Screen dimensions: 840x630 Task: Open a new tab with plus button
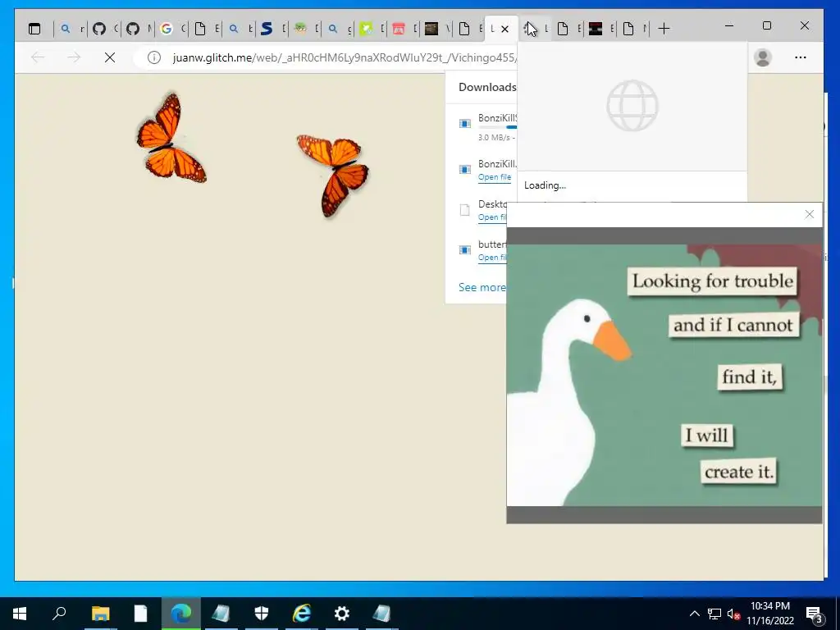(664, 29)
